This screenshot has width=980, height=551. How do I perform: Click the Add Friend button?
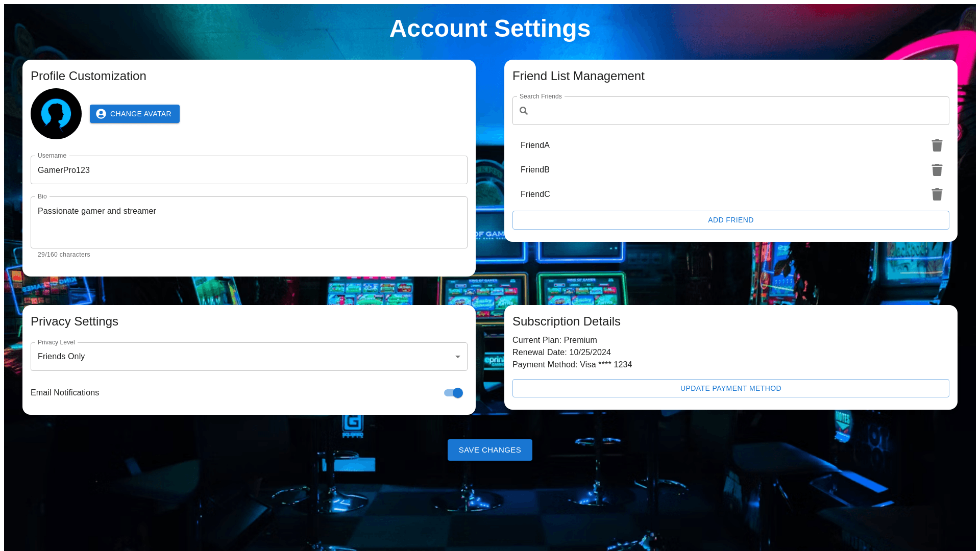tap(730, 220)
